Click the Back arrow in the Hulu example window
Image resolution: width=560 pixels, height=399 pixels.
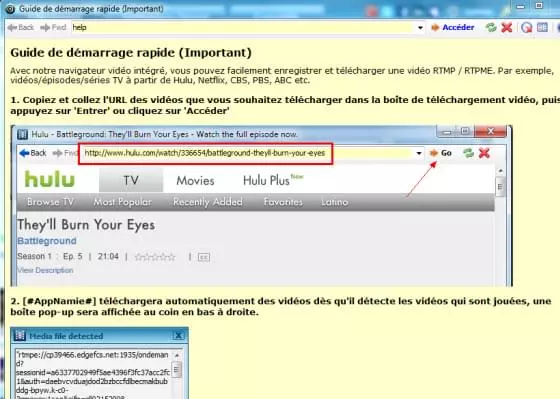[x=33, y=153]
